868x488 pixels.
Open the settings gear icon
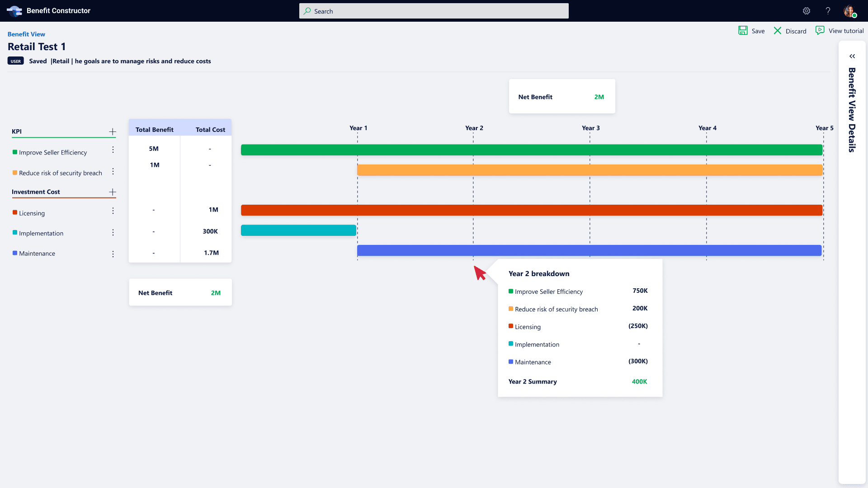[807, 11]
